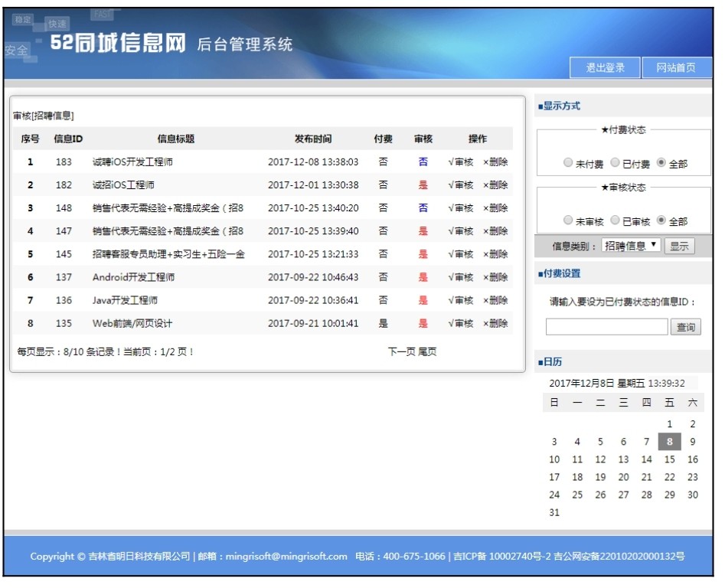Screen dimensions: 725x588
Task: Delete record 135 with ×删除
Action: coord(495,324)
